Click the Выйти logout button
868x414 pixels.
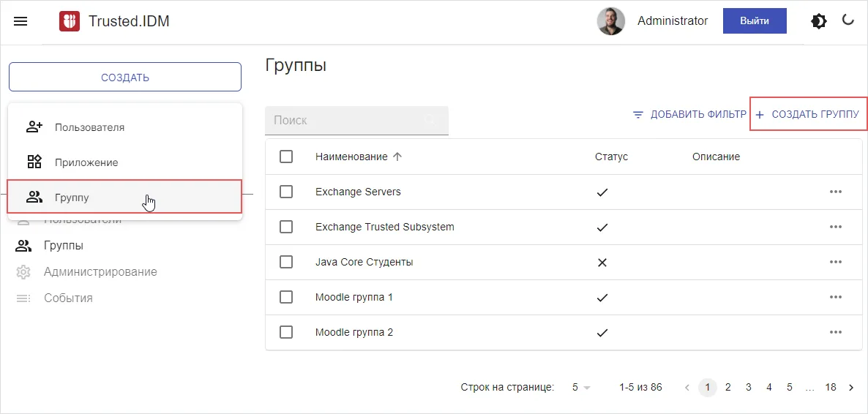tap(754, 21)
